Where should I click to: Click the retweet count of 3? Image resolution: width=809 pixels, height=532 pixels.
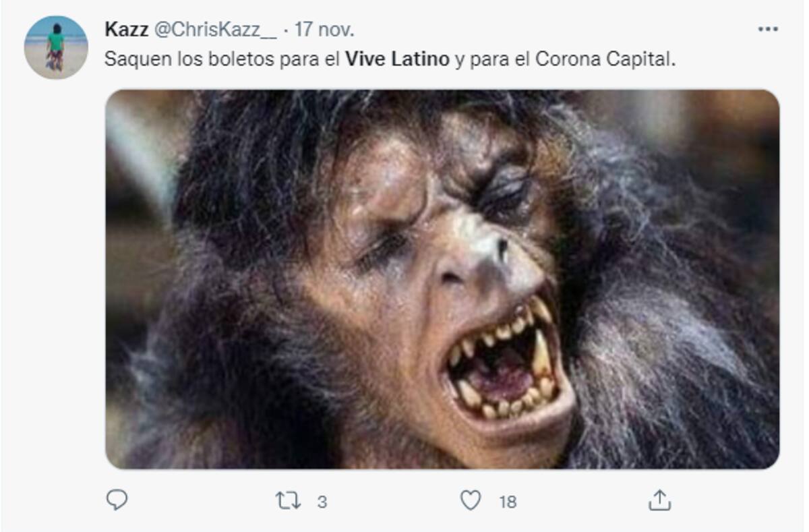[322, 502]
